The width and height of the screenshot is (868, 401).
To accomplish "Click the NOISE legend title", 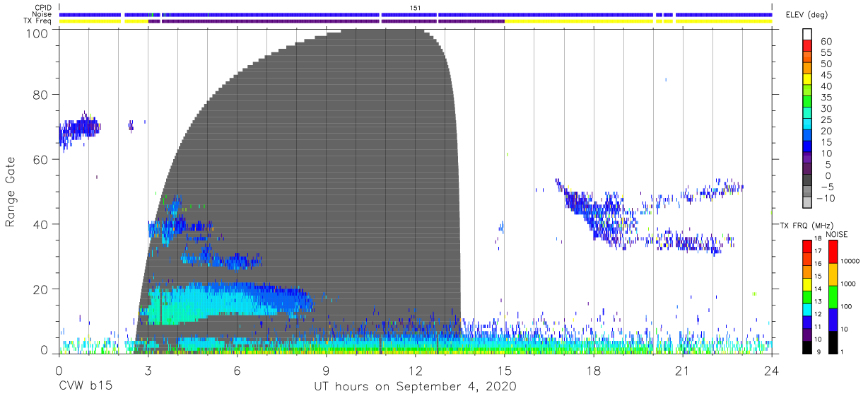I will point(836,234).
